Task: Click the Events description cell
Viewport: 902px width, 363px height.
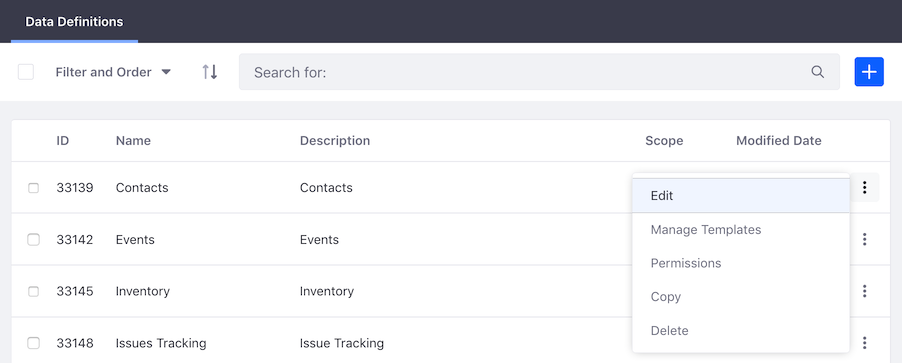Action: (x=319, y=239)
